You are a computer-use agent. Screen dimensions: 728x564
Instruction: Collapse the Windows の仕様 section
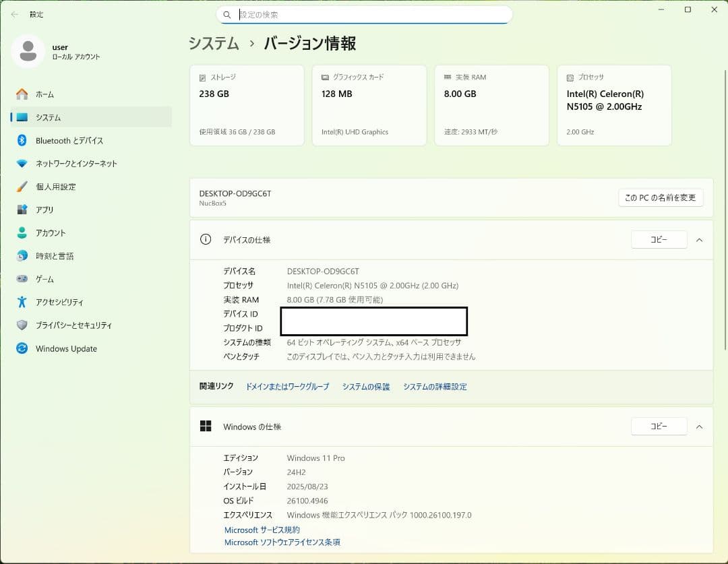tap(699, 427)
